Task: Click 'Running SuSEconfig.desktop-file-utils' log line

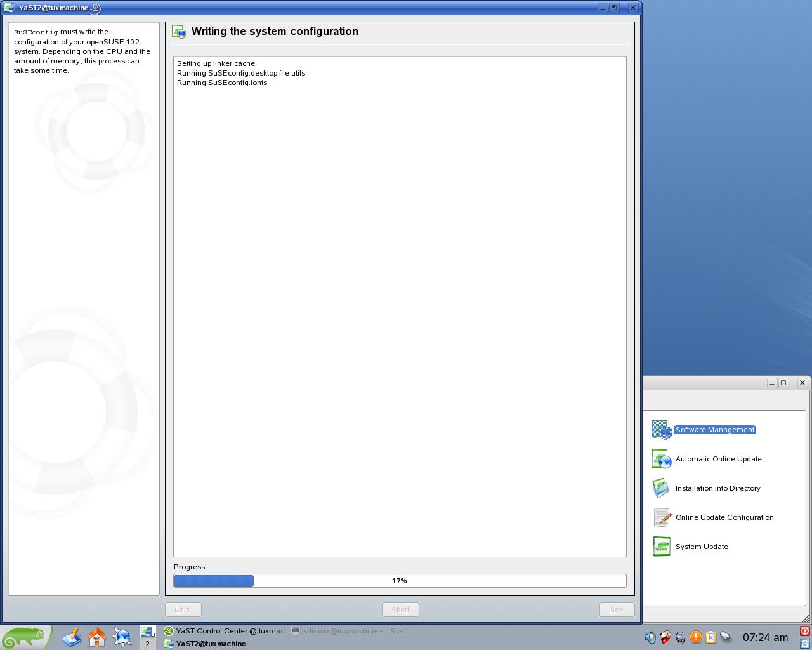Action: (241, 73)
